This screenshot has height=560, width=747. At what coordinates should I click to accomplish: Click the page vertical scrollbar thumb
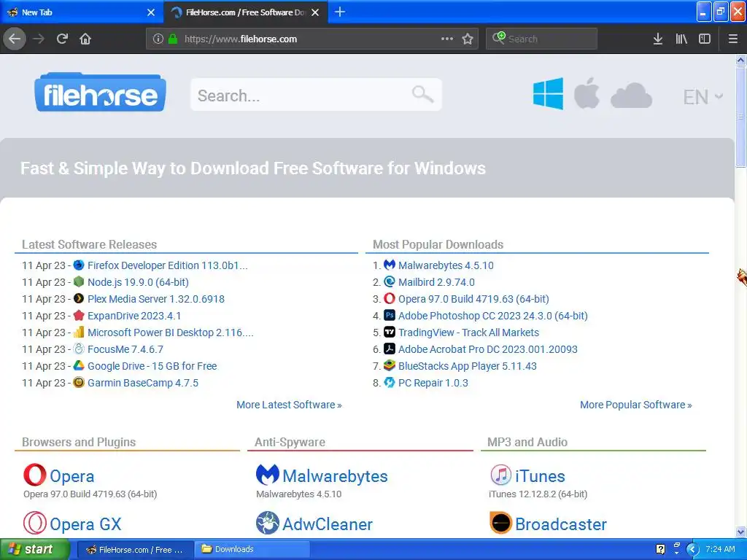(x=741, y=117)
